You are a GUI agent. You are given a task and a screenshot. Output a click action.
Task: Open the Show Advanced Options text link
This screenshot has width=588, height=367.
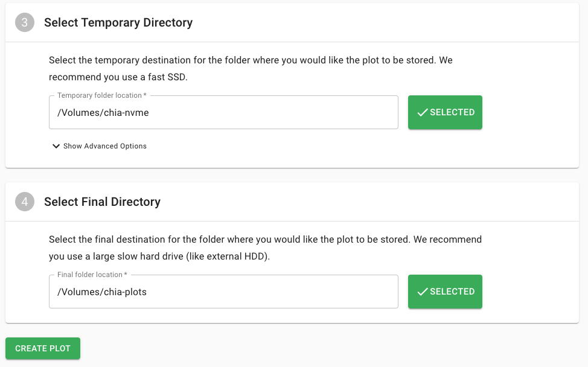(x=105, y=146)
